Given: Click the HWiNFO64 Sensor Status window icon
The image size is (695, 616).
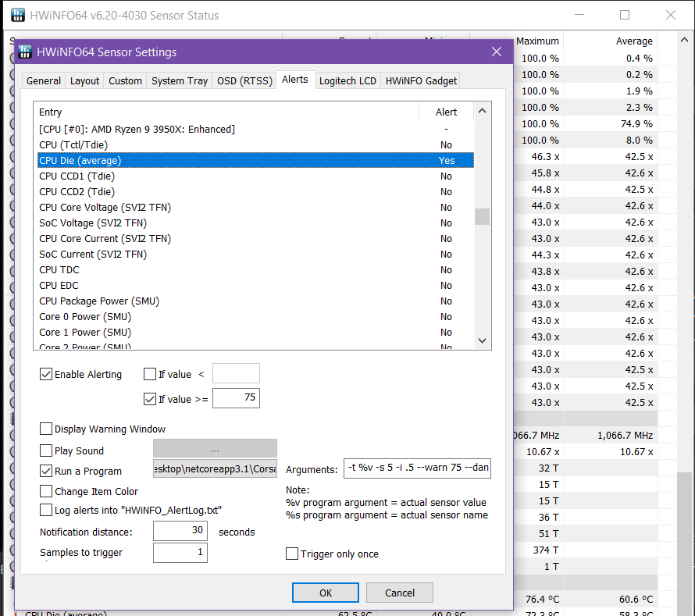Looking at the screenshot, I should [18, 15].
